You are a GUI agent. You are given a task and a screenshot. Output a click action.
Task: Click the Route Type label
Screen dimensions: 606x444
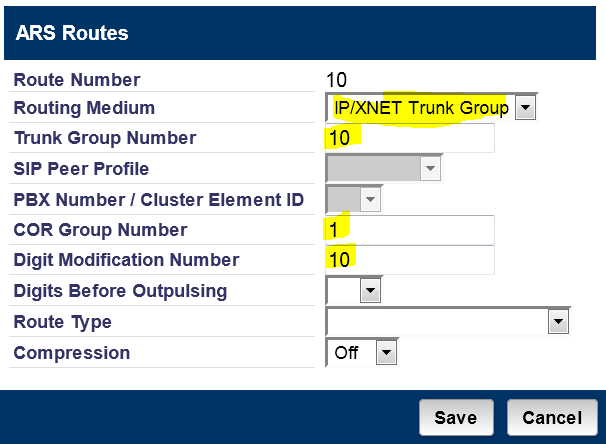[63, 322]
